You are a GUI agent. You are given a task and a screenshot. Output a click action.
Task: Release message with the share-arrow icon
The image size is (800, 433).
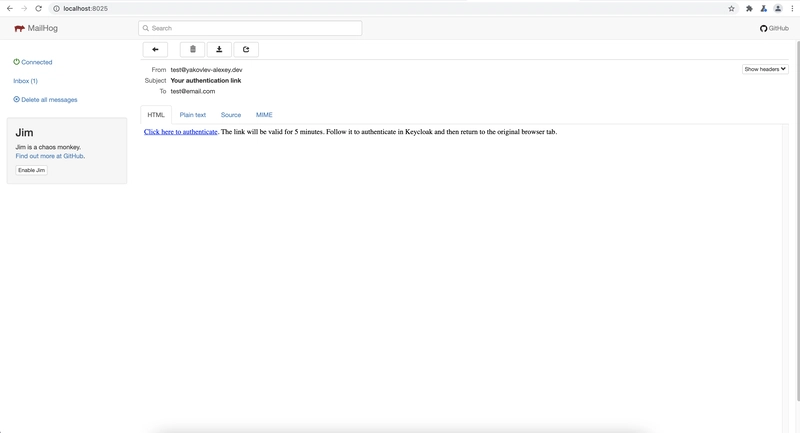tap(246, 49)
